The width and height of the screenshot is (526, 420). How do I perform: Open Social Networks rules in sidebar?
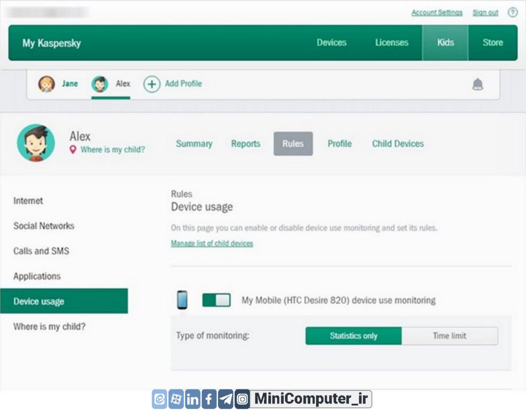click(x=44, y=226)
